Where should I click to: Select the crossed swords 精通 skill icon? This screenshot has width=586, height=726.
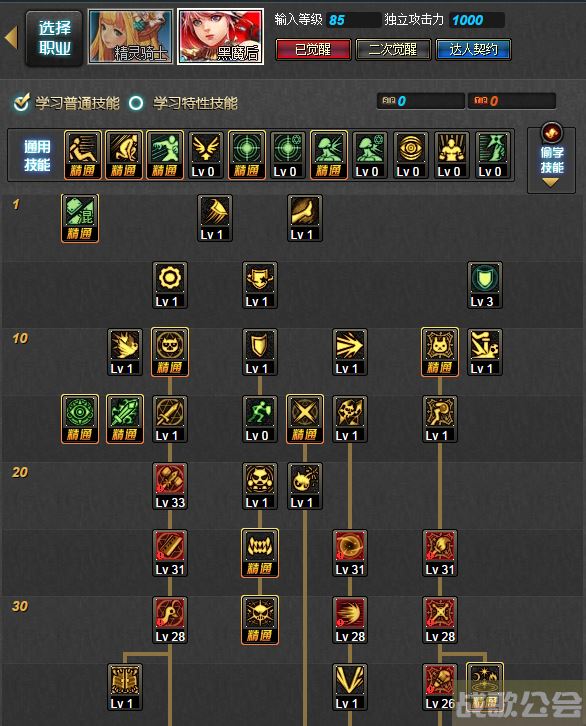point(305,419)
